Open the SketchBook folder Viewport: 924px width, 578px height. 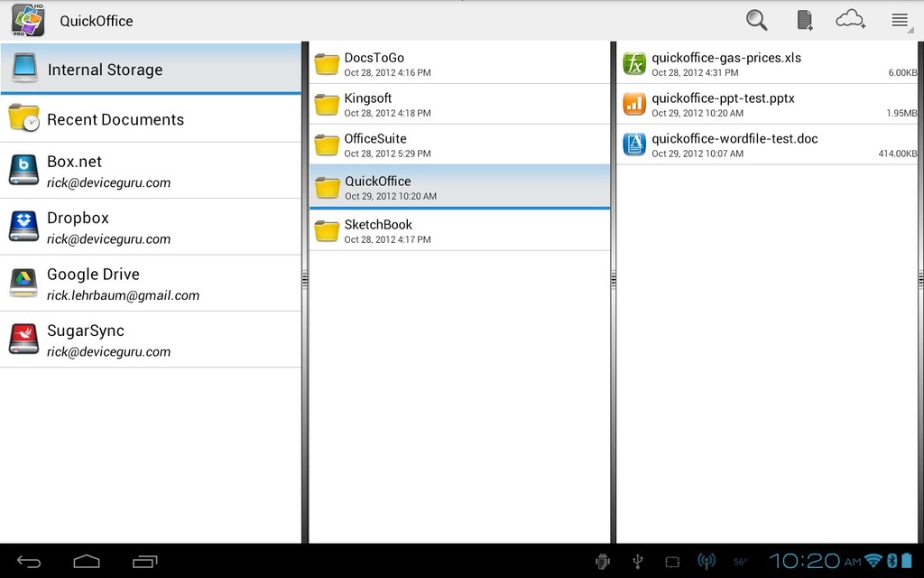[459, 230]
